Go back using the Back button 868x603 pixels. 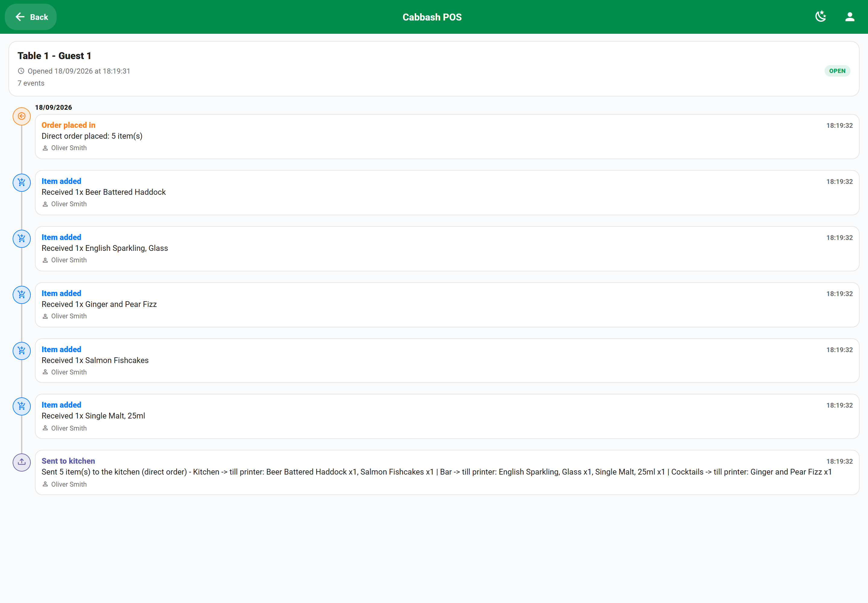pyautogui.click(x=31, y=17)
